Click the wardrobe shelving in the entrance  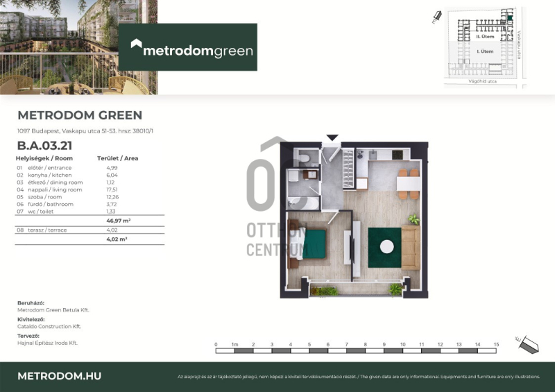tap(348, 169)
